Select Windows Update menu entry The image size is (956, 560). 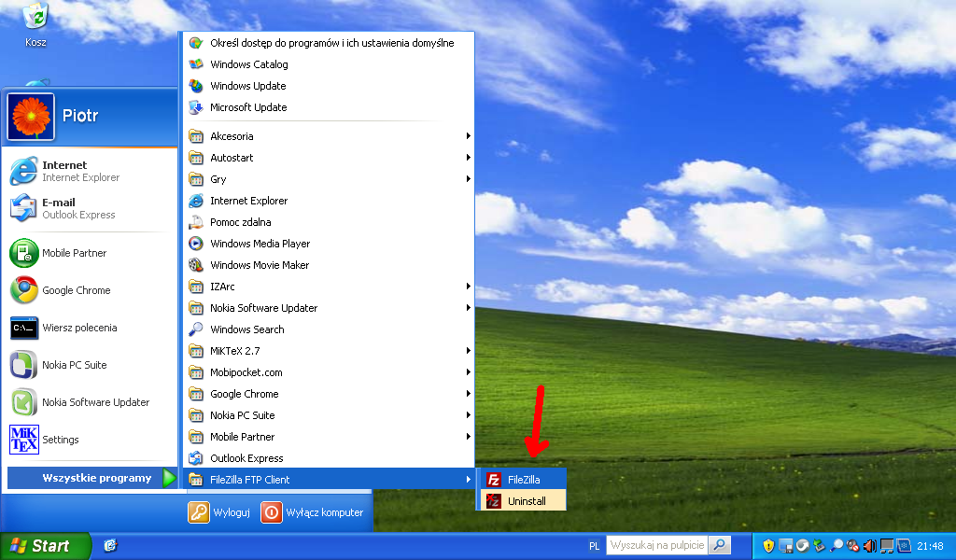[x=330, y=86]
